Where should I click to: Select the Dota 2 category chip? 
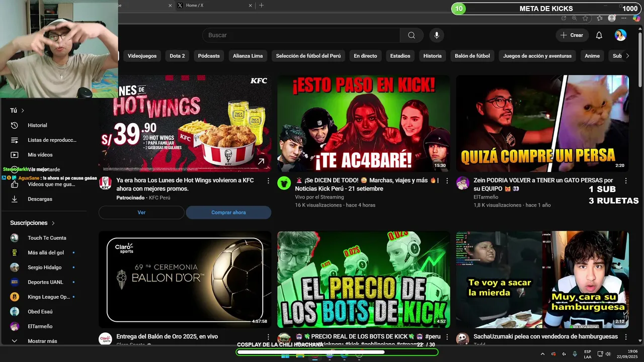click(177, 56)
